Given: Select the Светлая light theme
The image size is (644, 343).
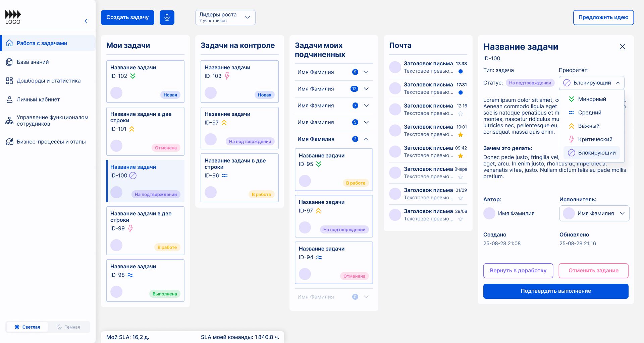Looking at the screenshot, I should point(27,327).
